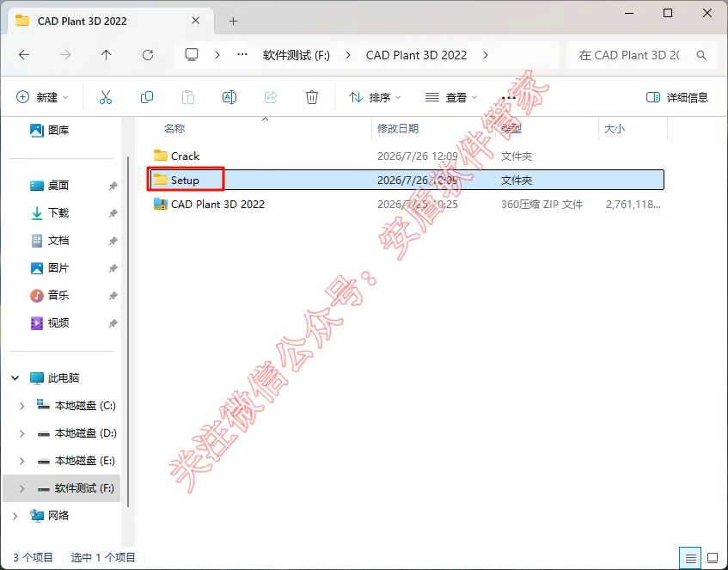
Task: Click the Rename icon in toolbar
Action: coord(229,97)
